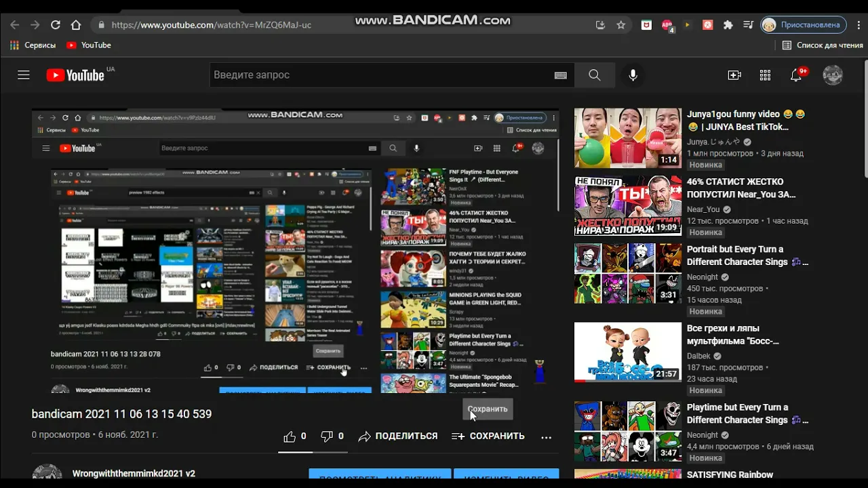This screenshot has height=488, width=868.
Task: Click ПОДЕЛИТЬСЯ share button
Action: 398,436
